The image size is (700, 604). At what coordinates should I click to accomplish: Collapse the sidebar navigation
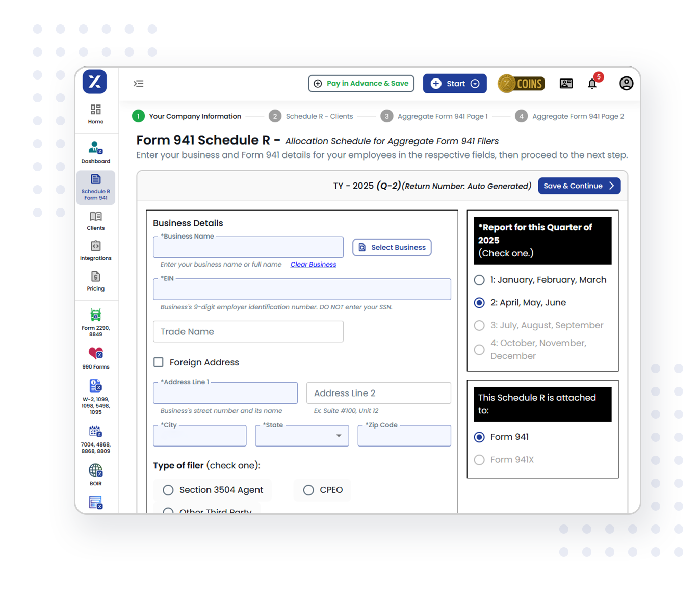(x=138, y=83)
